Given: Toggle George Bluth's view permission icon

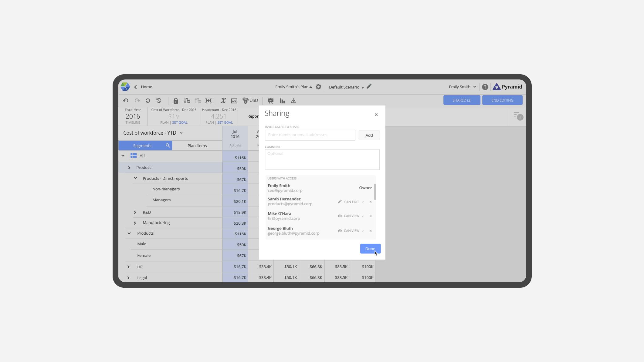Looking at the screenshot, I should 340,231.
